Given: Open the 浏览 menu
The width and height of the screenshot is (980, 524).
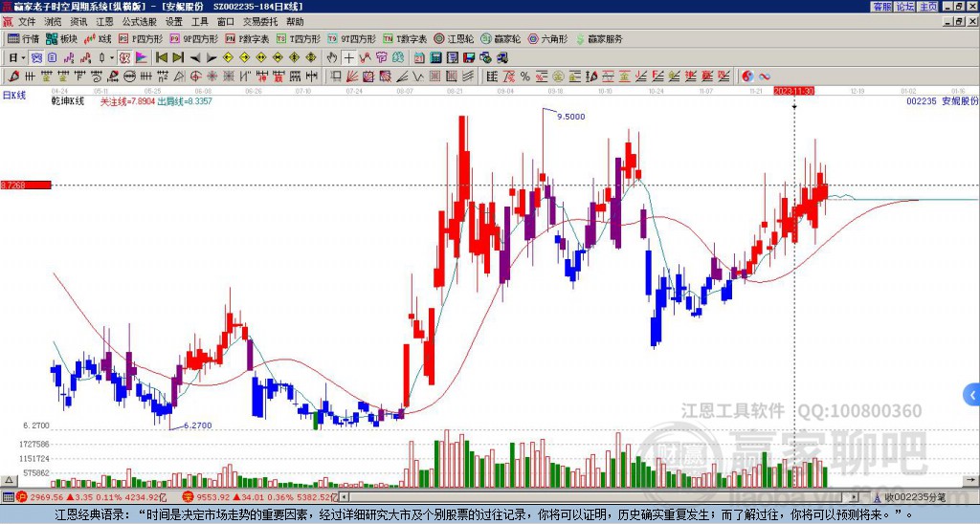Looking at the screenshot, I should click(54, 22).
